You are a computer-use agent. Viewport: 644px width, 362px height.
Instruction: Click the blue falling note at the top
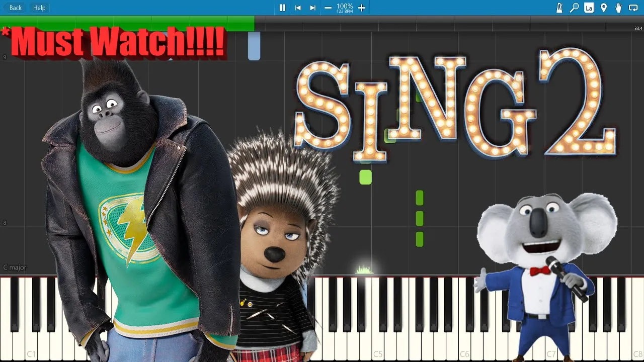tap(254, 46)
